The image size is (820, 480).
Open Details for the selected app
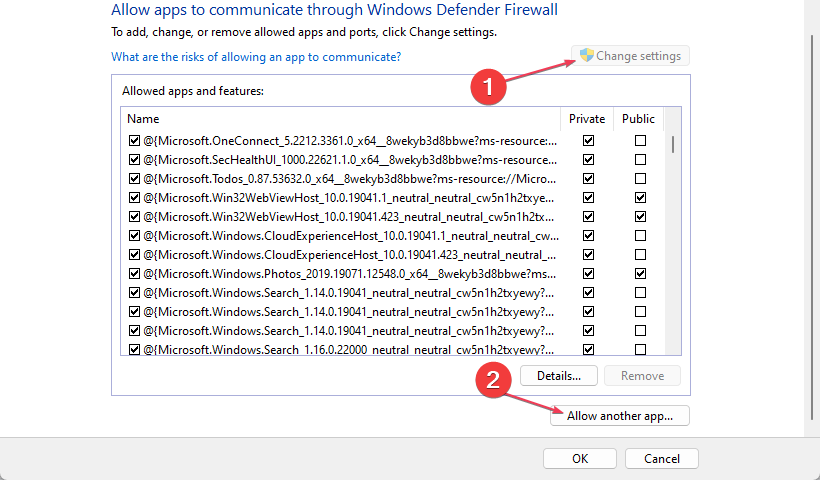pos(558,376)
